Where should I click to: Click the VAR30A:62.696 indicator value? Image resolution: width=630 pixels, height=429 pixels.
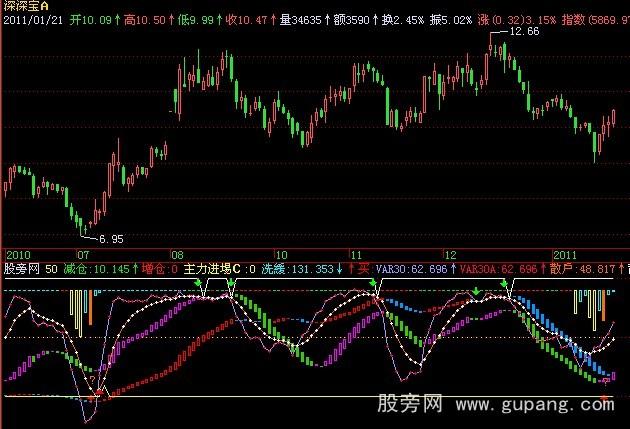498,269
